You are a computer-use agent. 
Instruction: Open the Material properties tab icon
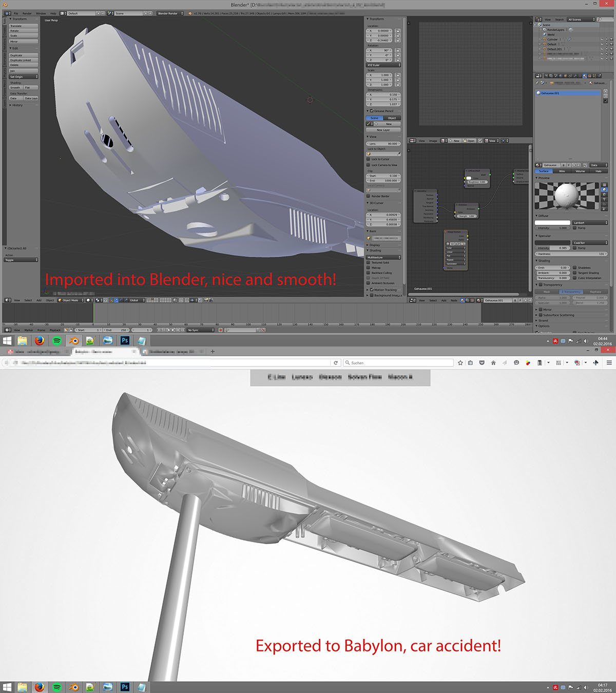(x=584, y=76)
